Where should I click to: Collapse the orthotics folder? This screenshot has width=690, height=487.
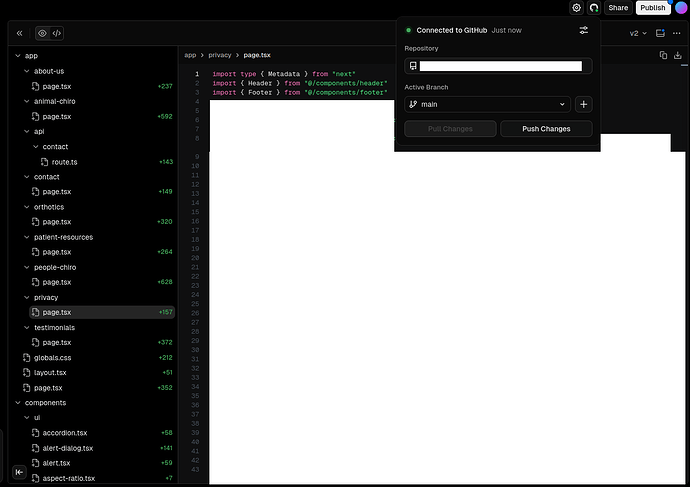coord(44,207)
